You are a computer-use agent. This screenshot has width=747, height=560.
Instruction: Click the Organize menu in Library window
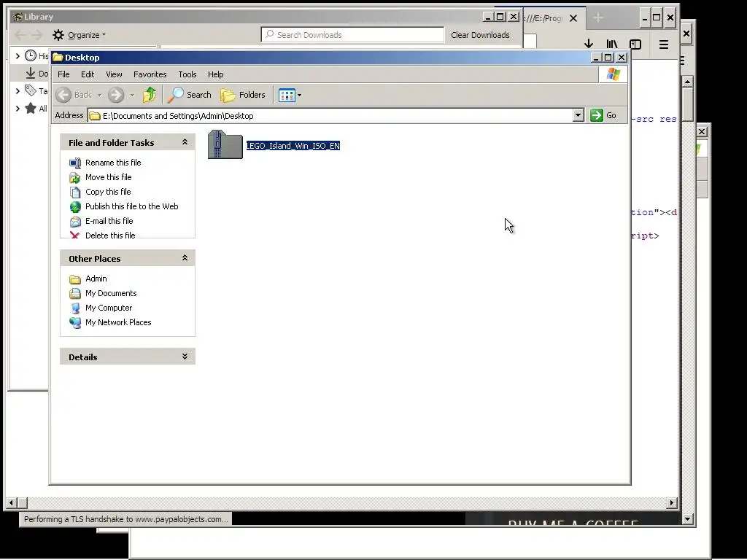(79, 35)
